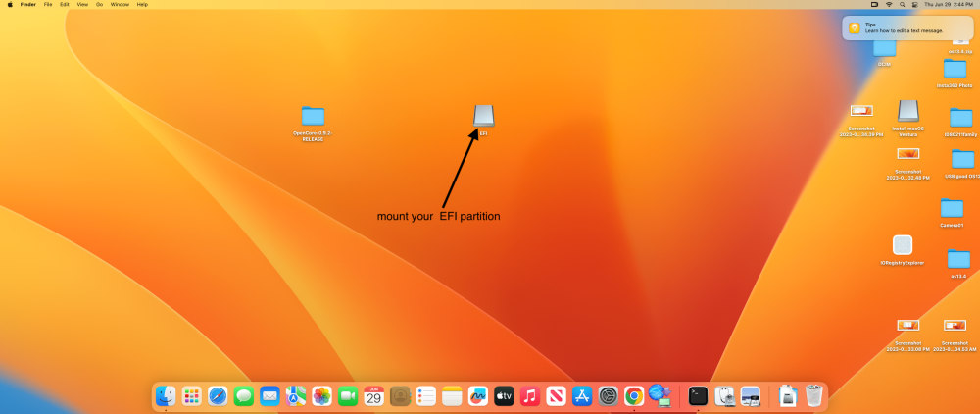The height and width of the screenshot is (414, 980).
Task: Open the Window menu
Action: tap(120, 4)
